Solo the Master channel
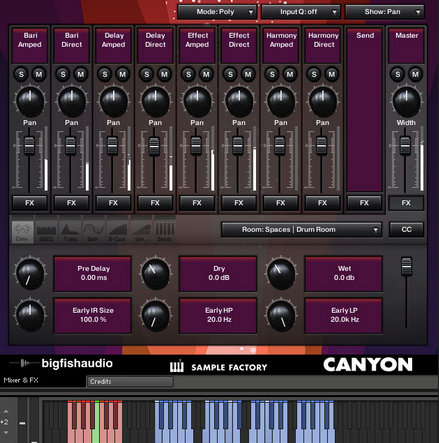This screenshot has height=443, width=439. pyautogui.click(x=398, y=74)
